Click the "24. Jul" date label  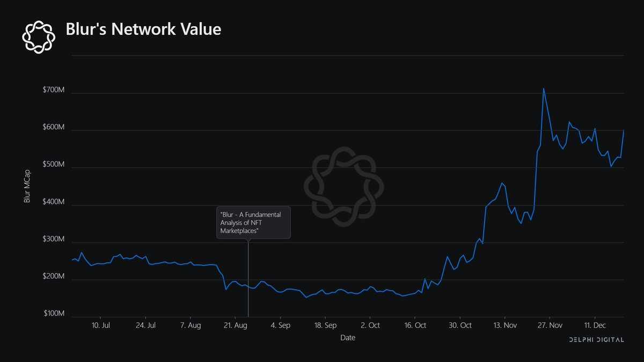(x=146, y=326)
